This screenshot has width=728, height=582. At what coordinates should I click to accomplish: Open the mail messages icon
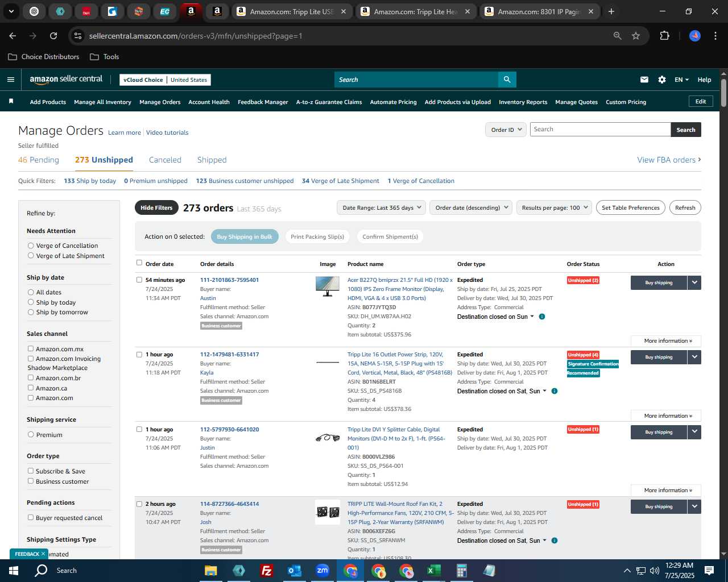(644, 80)
